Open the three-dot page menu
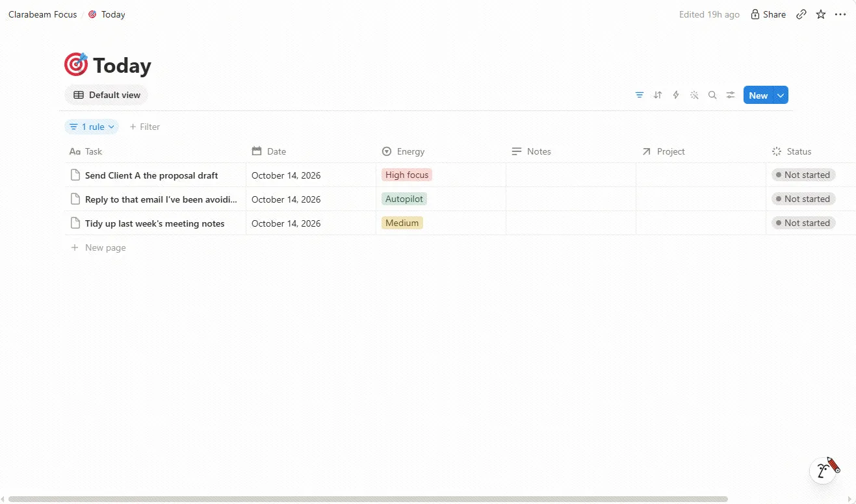This screenshot has width=856, height=504. tap(840, 14)
